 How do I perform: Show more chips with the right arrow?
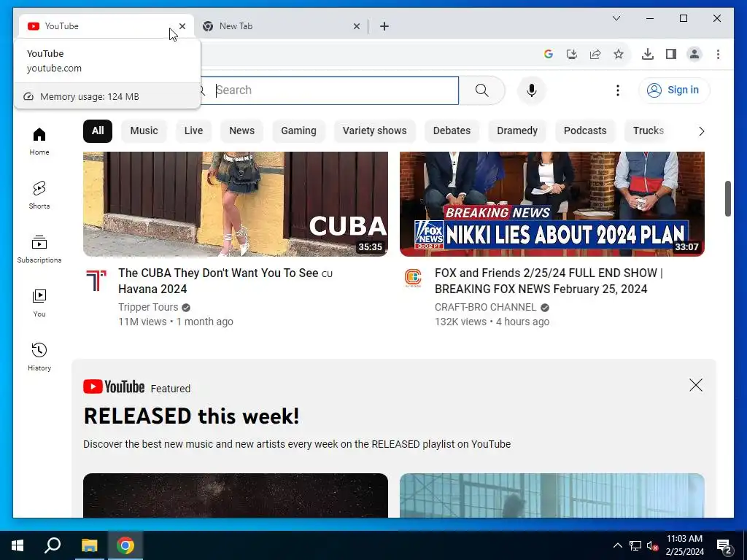click(x=701, y=131)
